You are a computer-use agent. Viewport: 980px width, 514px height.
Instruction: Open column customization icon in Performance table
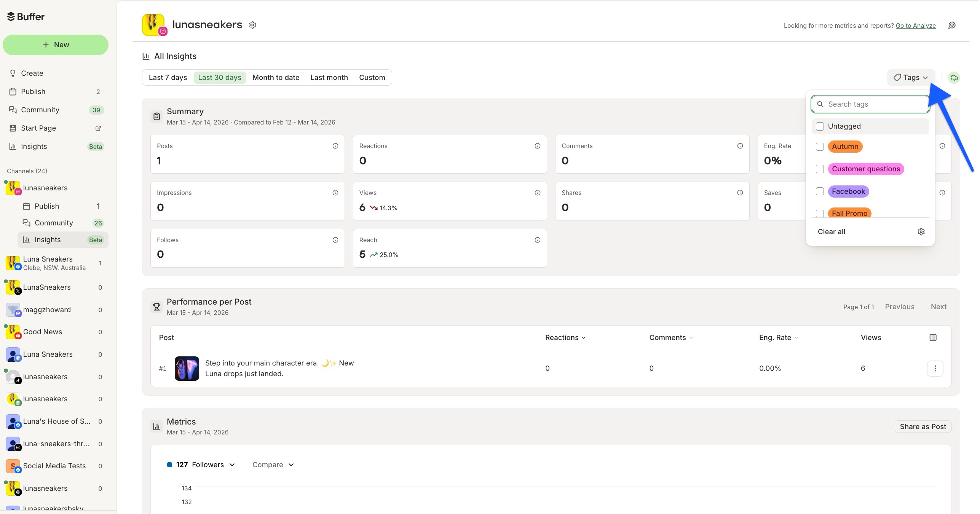pyautogui.click(x=933, y=337)
